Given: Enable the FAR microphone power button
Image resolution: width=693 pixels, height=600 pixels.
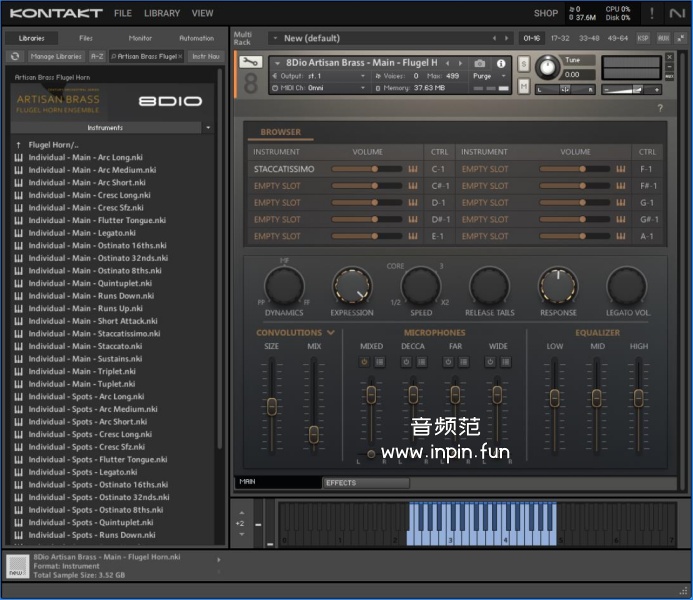Looking at the screenshot, I should [x=449, y=362].
